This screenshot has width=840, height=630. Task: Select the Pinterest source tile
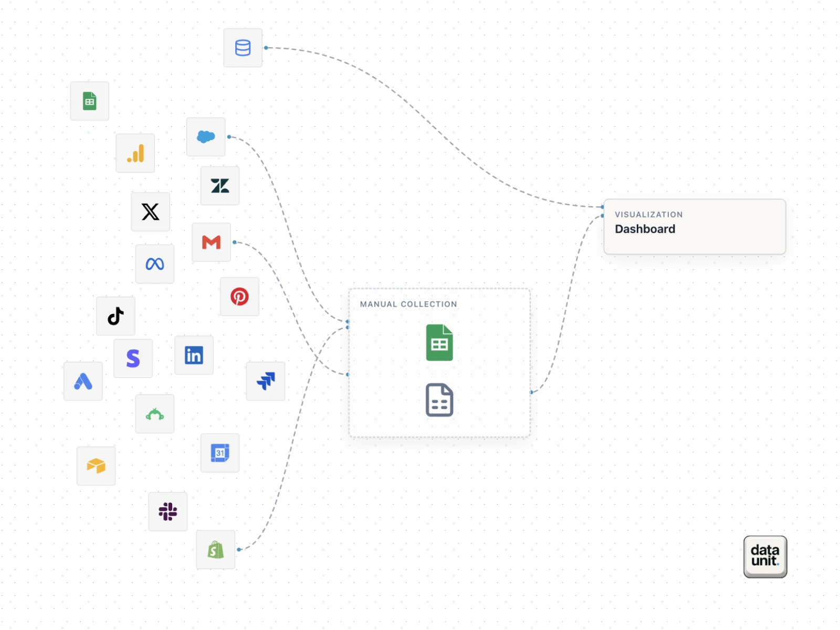coord(239,297)
